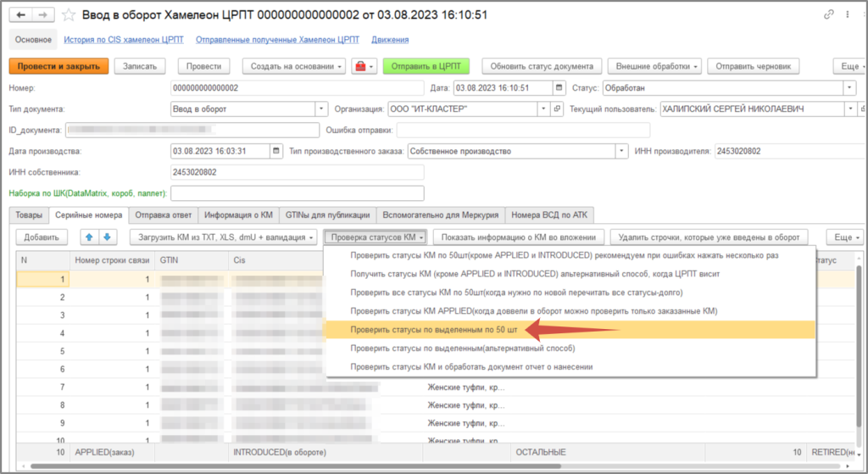Open the calendar picker beside the Дата field
This screenshot has height=474, width=868.
[559, 87]
